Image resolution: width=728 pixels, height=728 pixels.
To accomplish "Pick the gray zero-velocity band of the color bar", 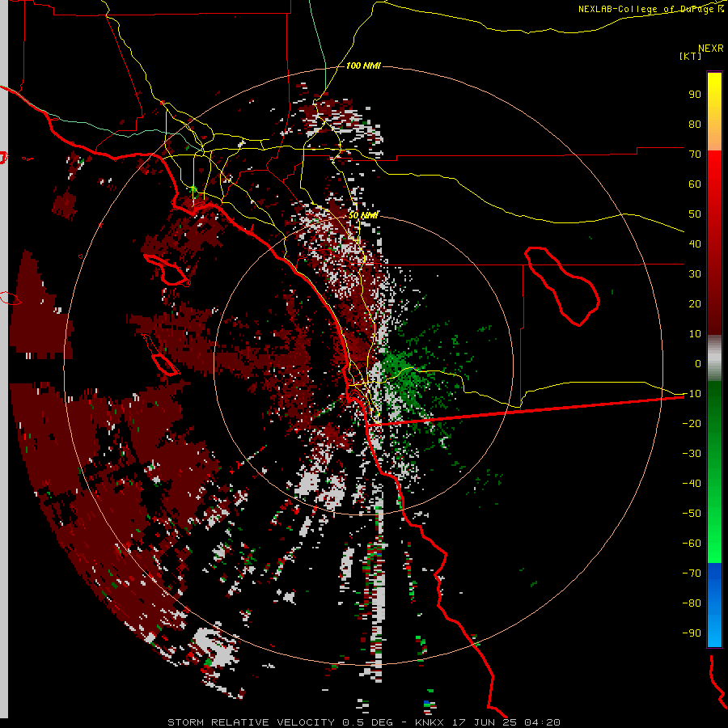I will tap(714, 358).
